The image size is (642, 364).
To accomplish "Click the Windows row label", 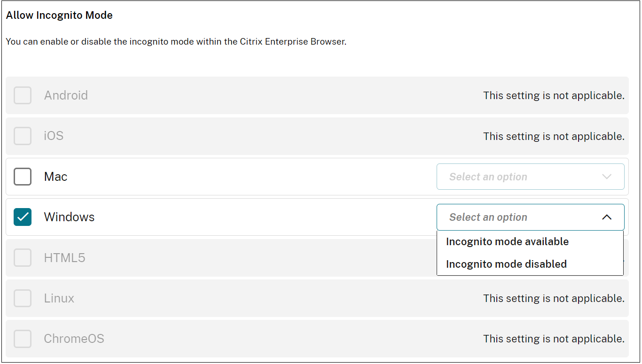I will (69, 217).
